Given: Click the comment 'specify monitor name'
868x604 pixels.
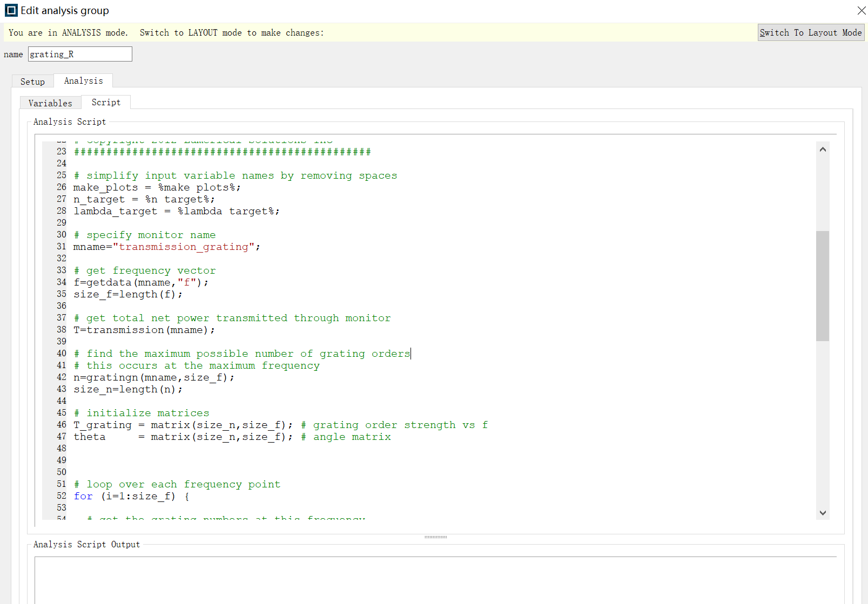Looking at the screenshot, I should coord(145,235).
